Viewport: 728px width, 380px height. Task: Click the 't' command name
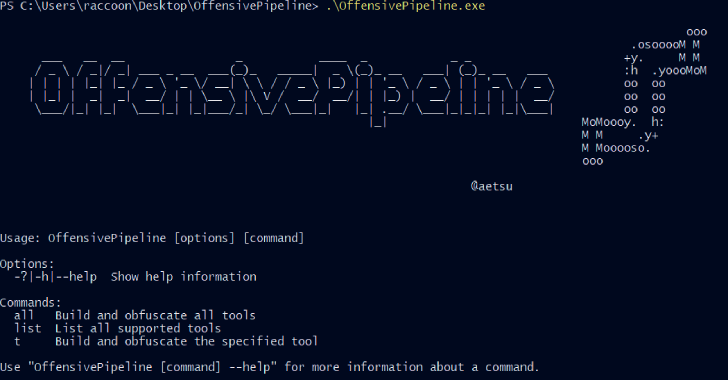[17, 341]
